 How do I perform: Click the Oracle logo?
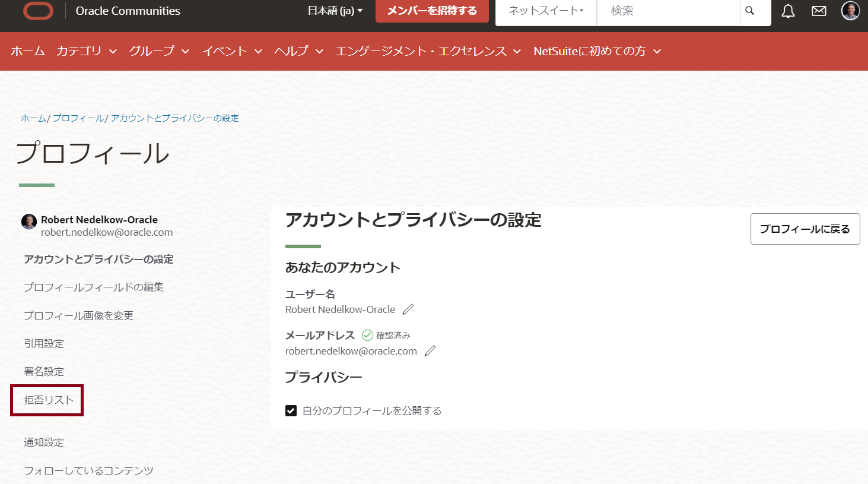[37, 12]
